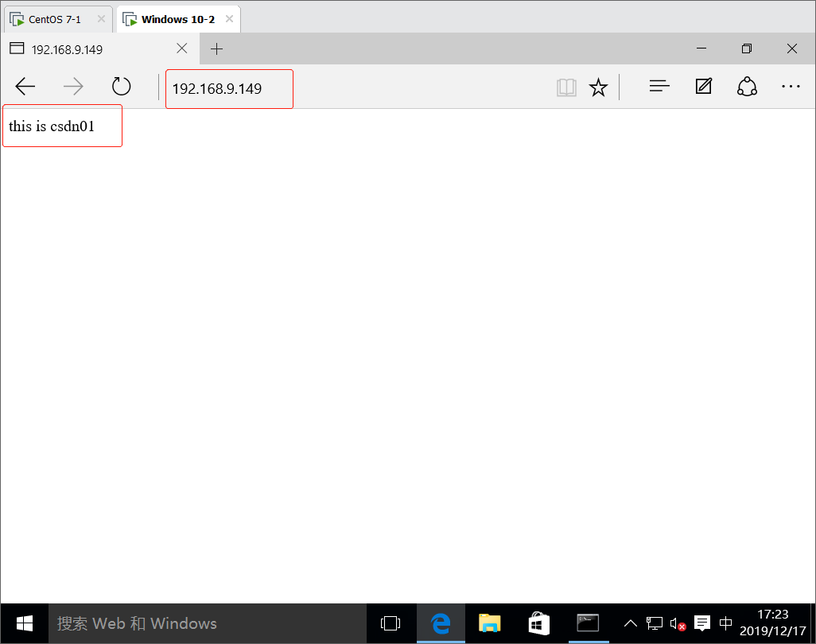Open File Explorer from the taskbar
Viewport: 816px width, 644px height.
coord(489,623)
